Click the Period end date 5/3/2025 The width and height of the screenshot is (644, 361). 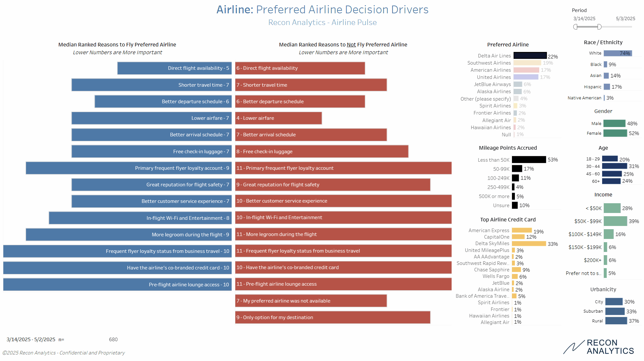625,19
